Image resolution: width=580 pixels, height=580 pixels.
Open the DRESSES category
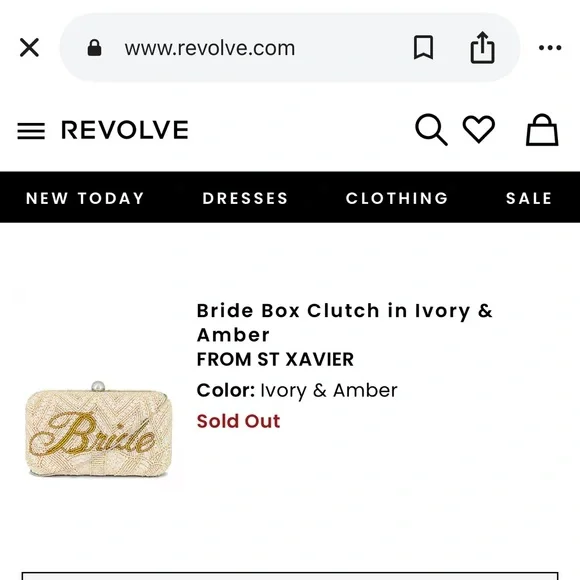click(245, 198)
